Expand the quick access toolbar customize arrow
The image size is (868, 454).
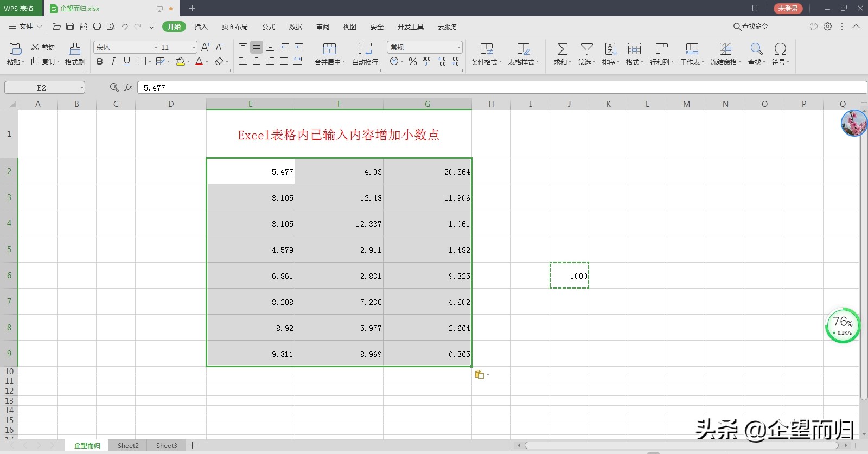point(151,27)
